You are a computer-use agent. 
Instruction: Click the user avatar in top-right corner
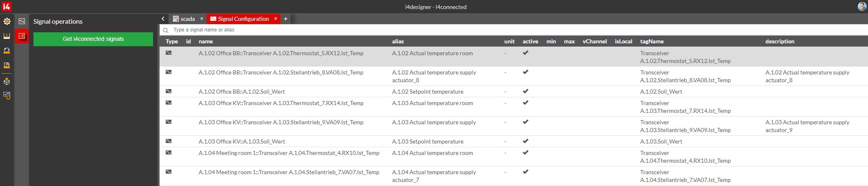point(862,7)
